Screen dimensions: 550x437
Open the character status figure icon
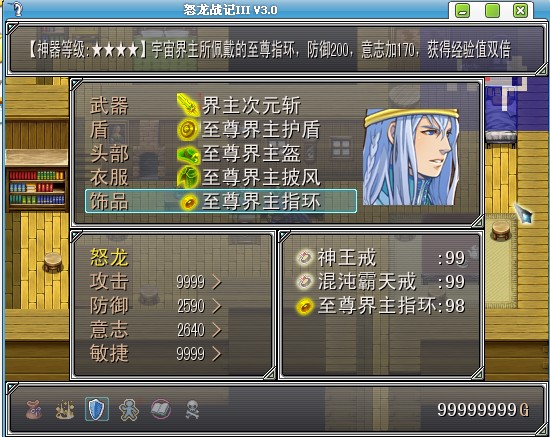click(x=129, y=410)
